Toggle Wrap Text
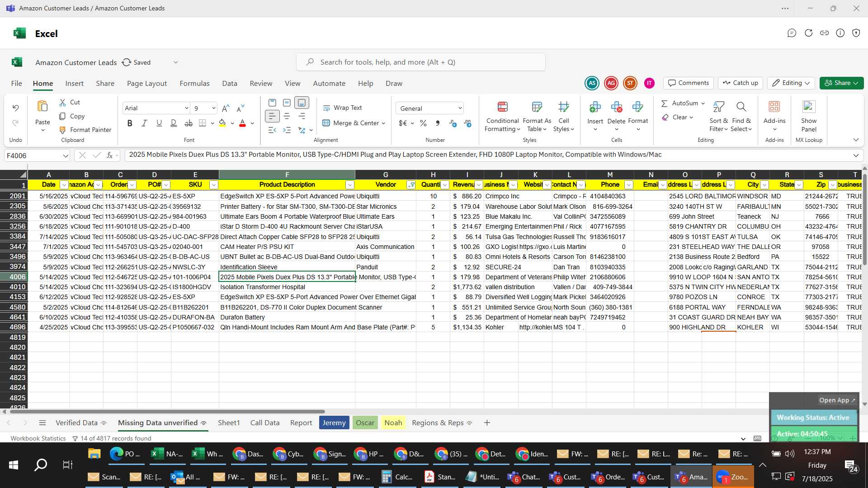 [343, 108]
